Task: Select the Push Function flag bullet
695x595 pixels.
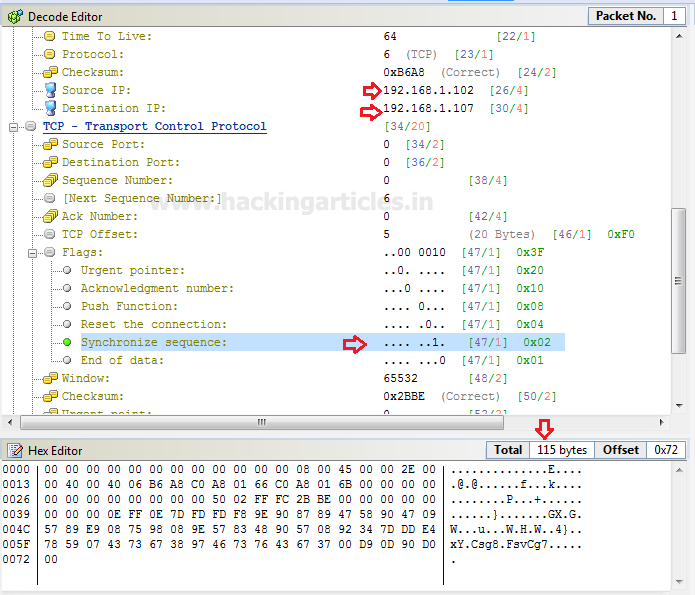Action: pos(67,306)
